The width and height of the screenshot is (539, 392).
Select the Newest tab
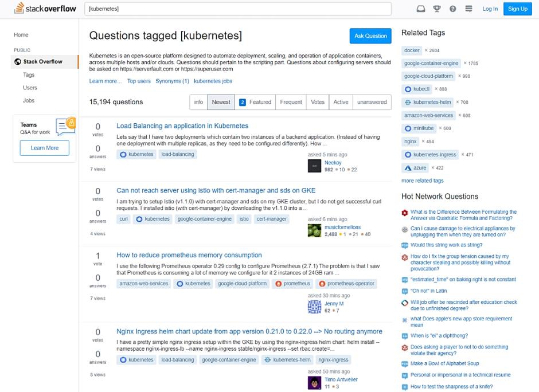[x=221, y=102]
